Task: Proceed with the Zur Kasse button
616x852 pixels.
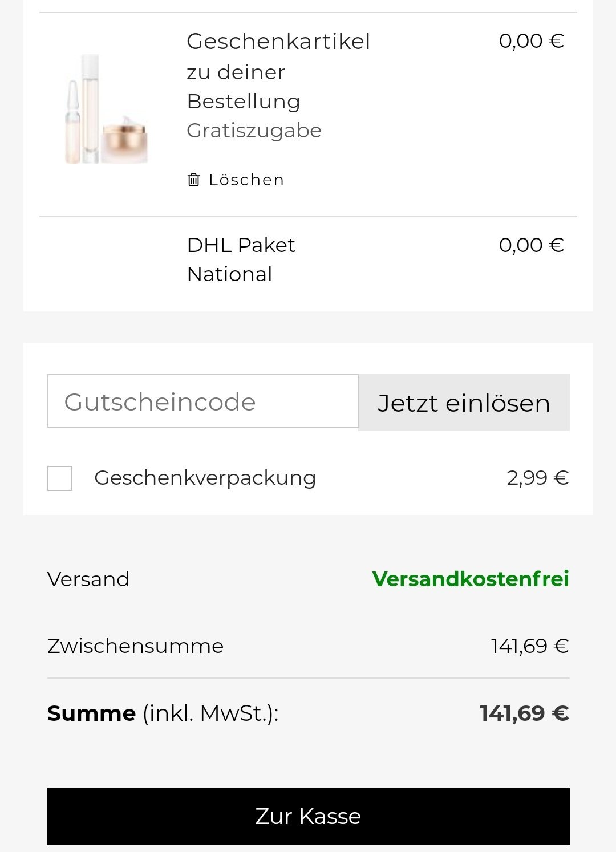Action: 308,816
